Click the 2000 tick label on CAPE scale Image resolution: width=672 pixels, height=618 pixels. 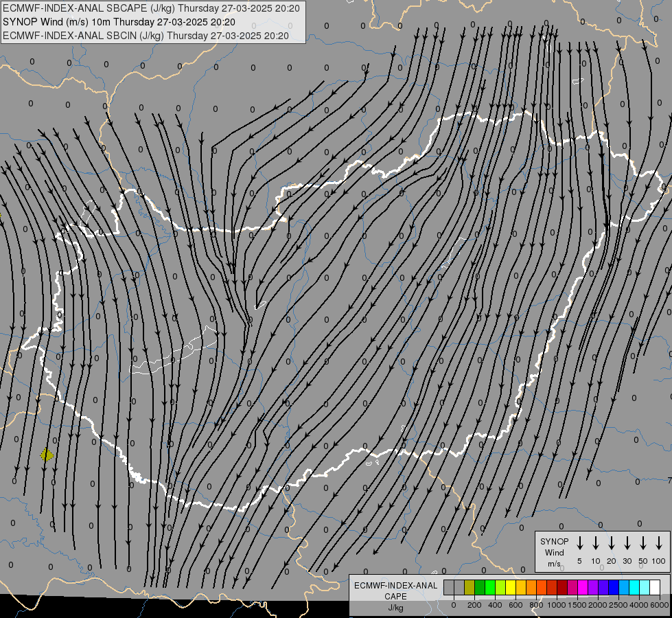tap(598, 605)
